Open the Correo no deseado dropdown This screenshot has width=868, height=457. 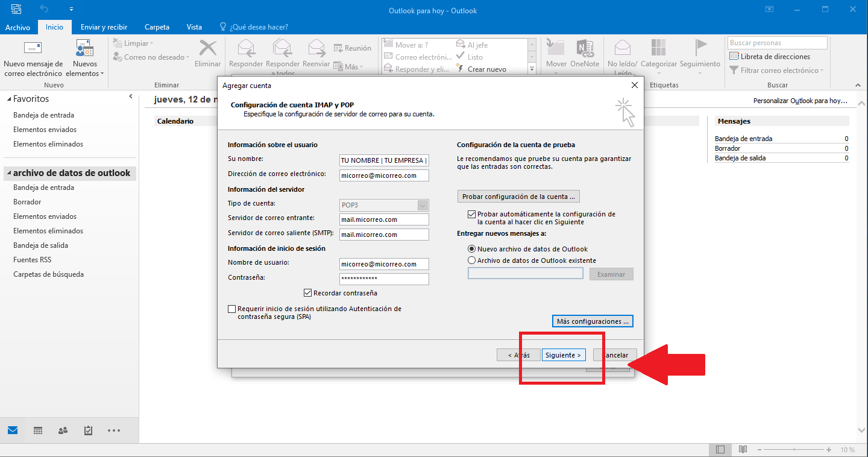151,57
